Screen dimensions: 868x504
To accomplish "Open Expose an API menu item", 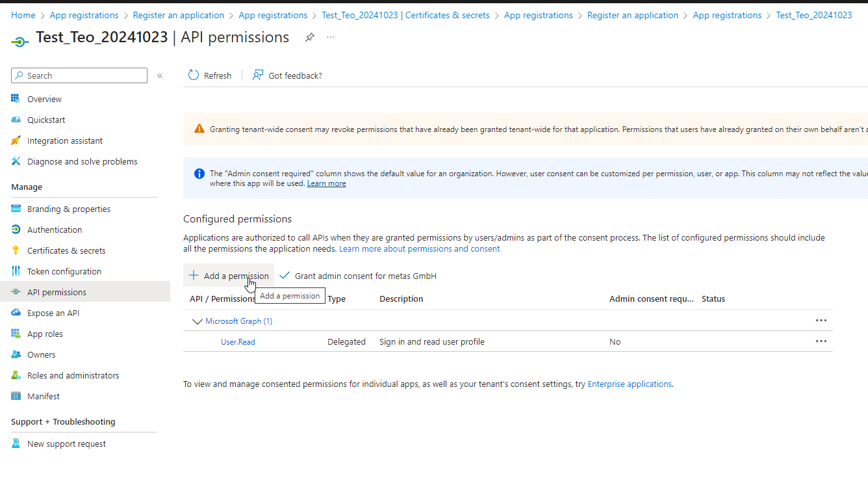I will tap(53, 313).
